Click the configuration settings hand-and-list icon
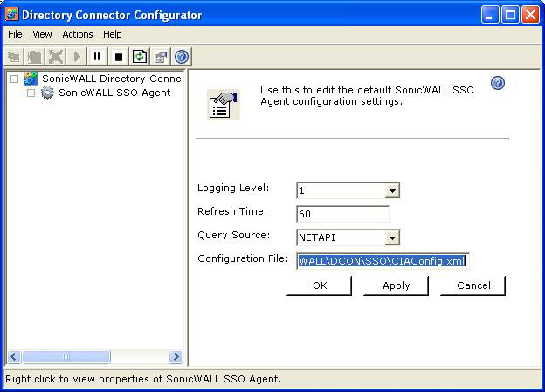The height and width of the screenshot is (392, 545). coord(223,105)
